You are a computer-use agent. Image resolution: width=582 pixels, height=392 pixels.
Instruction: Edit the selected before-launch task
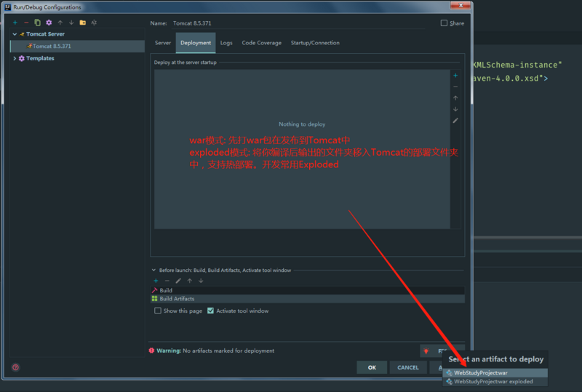[178, 281]
